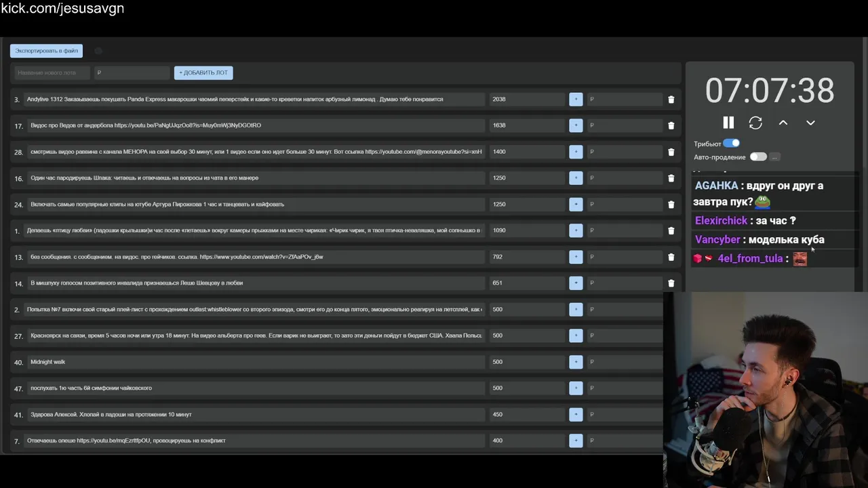Disable the Трибьют switch
This screenshot has height=488, width=868.
[x=731, y=143]
